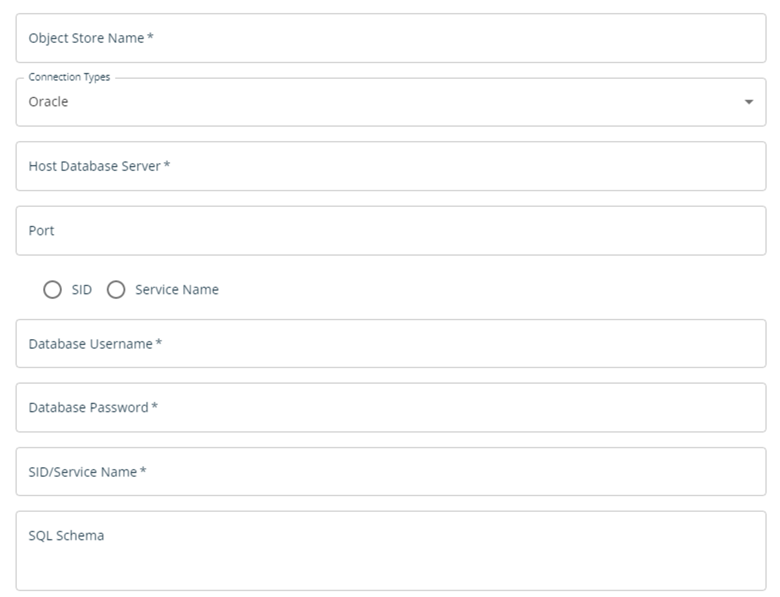Viewport: 780px width, 597px height.
Task: Click the Object Store Name field
Action: (390, 38)
